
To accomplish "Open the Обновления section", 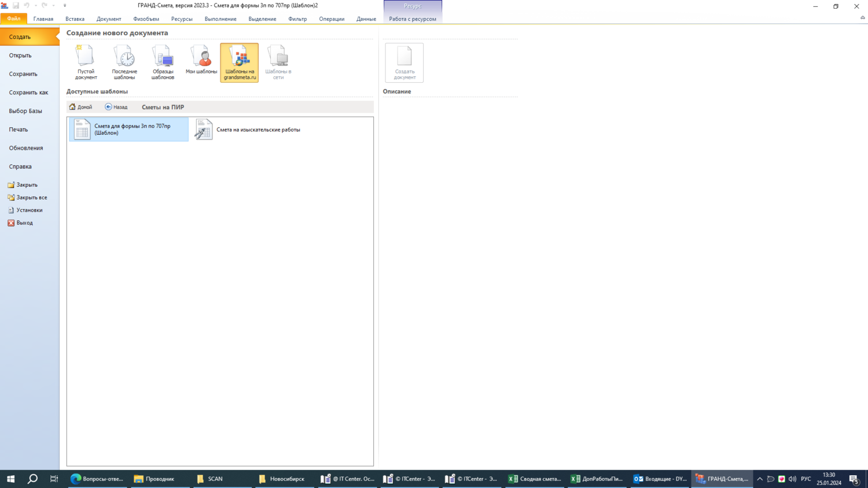I will (x=30, y=148).
